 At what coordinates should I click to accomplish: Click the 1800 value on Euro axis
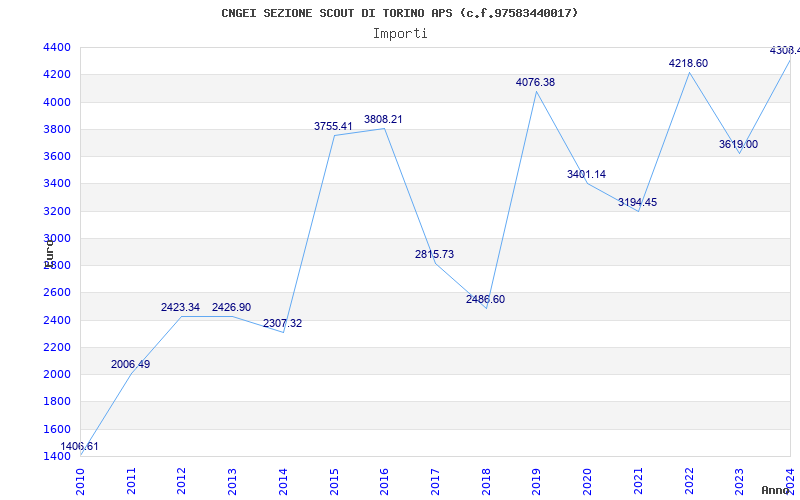coord(57,401)
